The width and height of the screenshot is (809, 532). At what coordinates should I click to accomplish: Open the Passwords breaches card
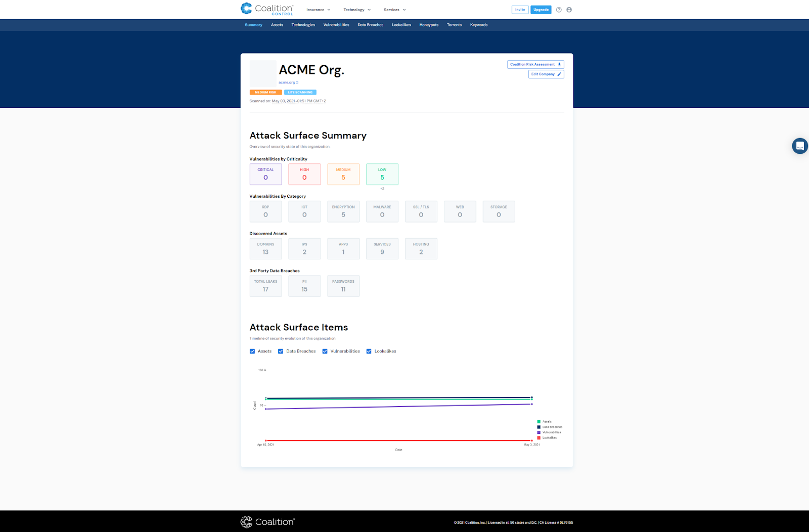[x=343, y=286]
